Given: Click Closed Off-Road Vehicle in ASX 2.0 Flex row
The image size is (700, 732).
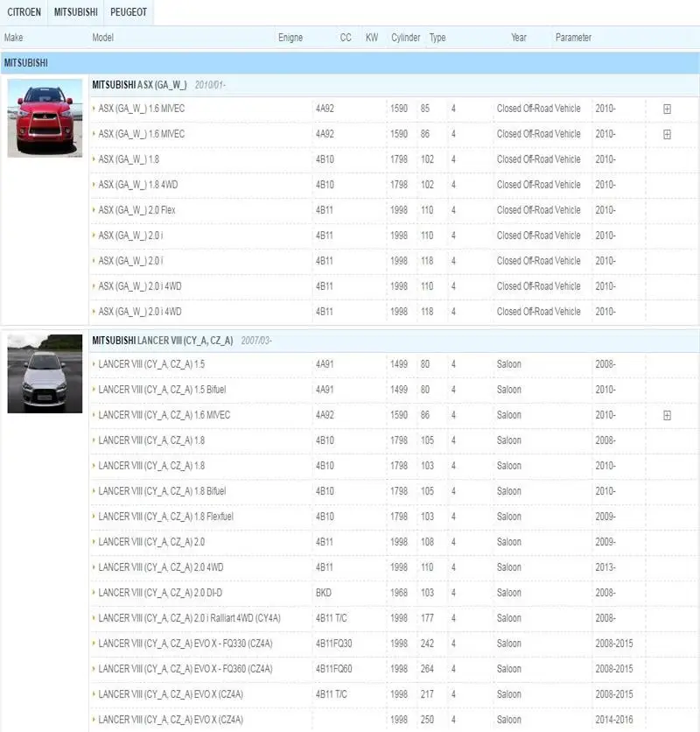Looking at the screenshot, I should (x=538, y=210).
